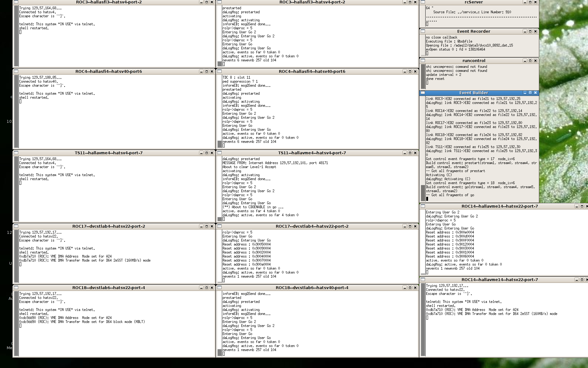588x368 pixels.
Task: Minimize the runcontrol window
Action: (x=525, y=60)
